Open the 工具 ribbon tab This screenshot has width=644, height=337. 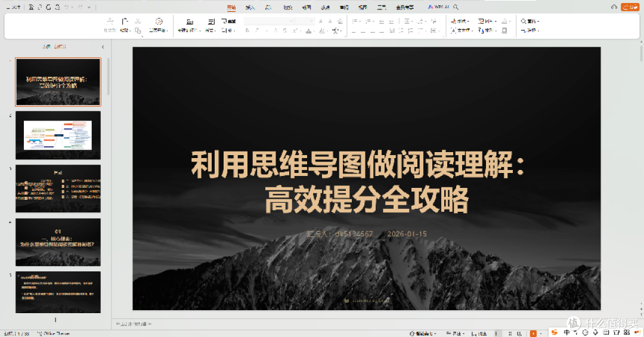382,7
